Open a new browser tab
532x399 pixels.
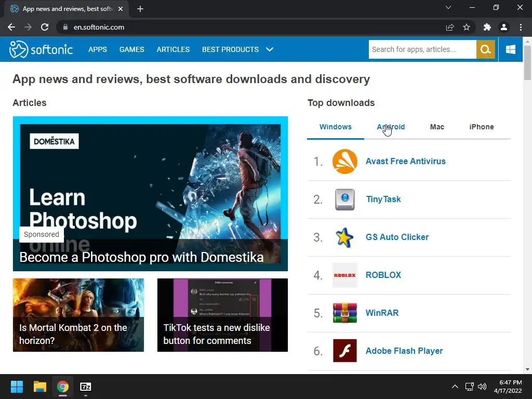click(x=140, y=9)
